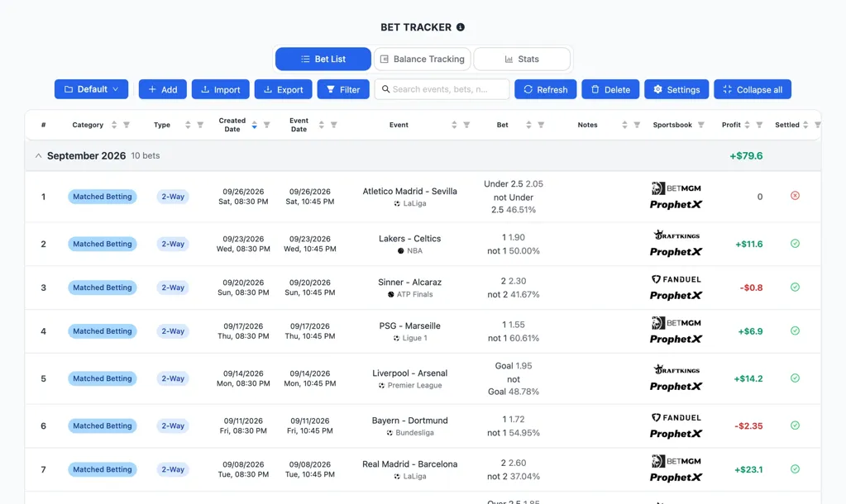
Task: Open the Stats tab
Action: click(x=522, y=59)
